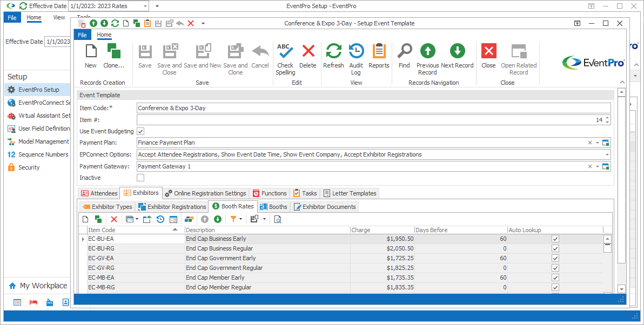Viewport: 644px width, 325px height.
Task: Go to Next Record
Action: [457, 56]
